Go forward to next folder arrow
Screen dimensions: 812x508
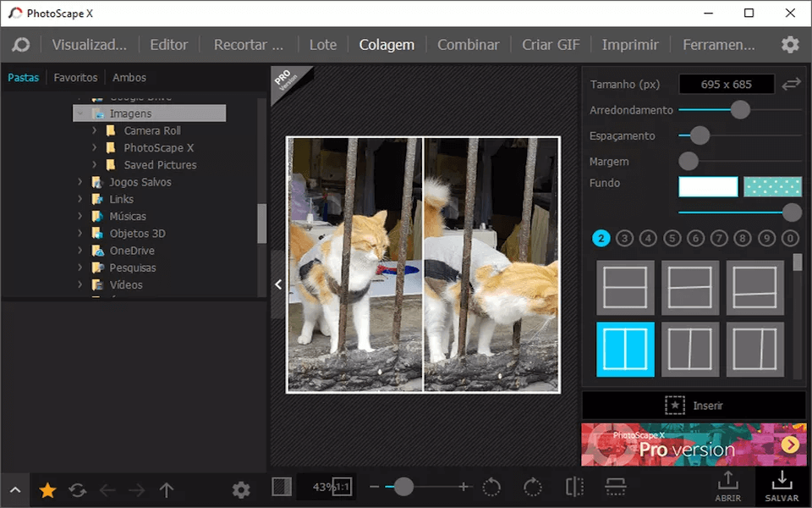pyautogui.click(x=137, y=490)
